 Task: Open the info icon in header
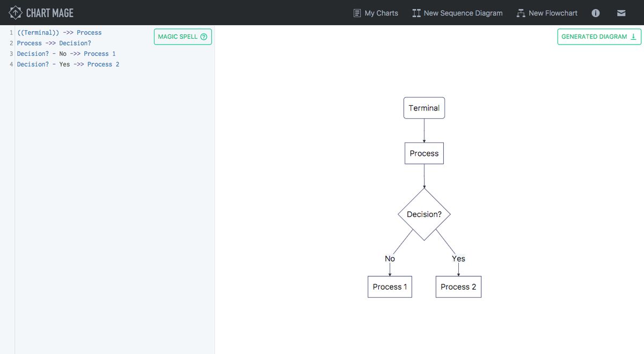point(596,13)
